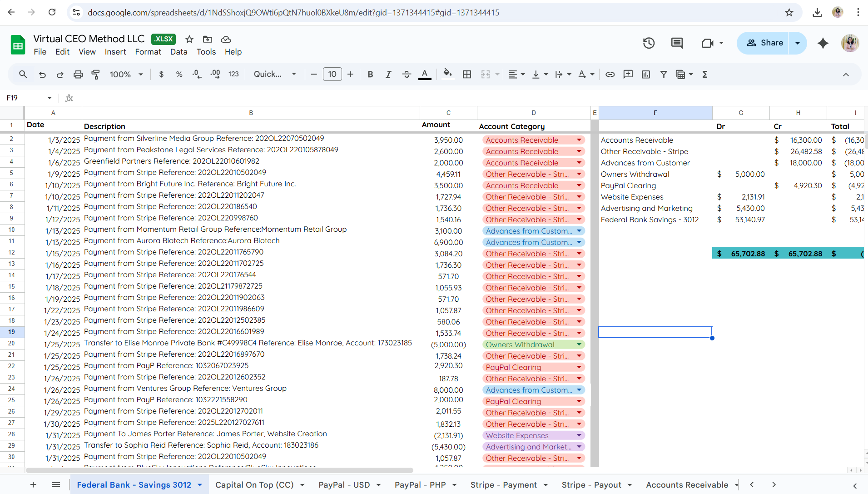868x494 pixels.
Task: Open the fill color picker
Action: click(x=448, y=74)
